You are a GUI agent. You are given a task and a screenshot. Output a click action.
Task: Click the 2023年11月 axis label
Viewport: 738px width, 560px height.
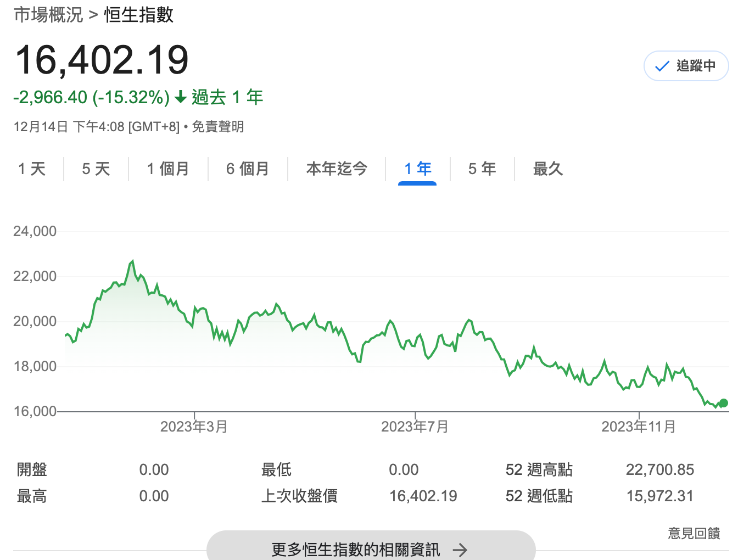point(639,427)
